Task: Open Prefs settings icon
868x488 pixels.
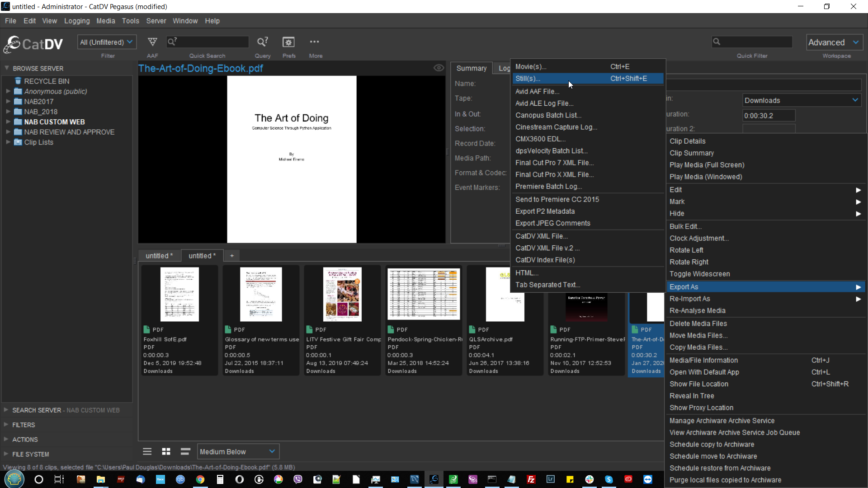Action: click(x=288, y=42)
